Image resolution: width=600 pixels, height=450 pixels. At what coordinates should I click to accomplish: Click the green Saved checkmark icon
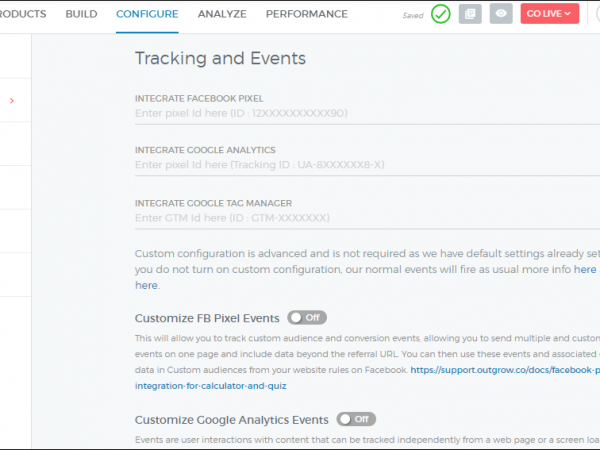coord(441,14)
